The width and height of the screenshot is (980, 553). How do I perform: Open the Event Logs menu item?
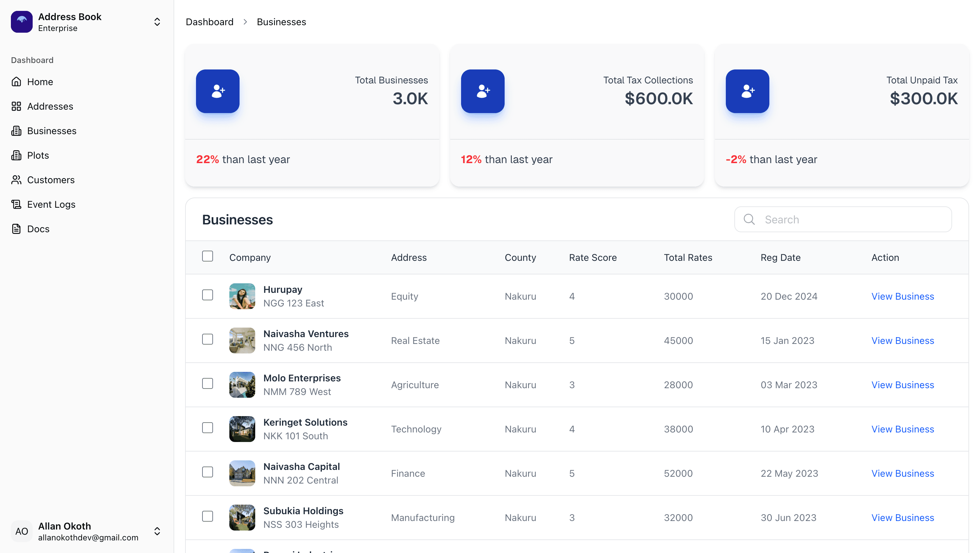tap(87, 204)
